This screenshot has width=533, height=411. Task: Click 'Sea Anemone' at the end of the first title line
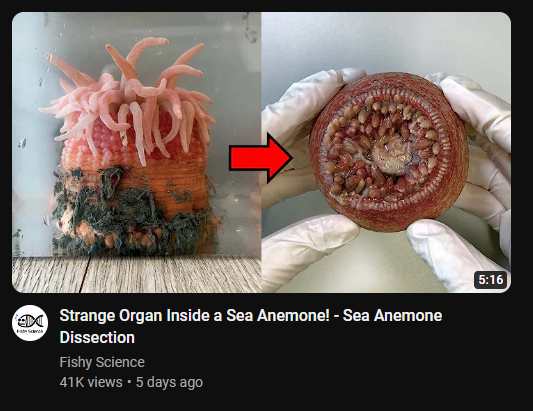(392, 315)
